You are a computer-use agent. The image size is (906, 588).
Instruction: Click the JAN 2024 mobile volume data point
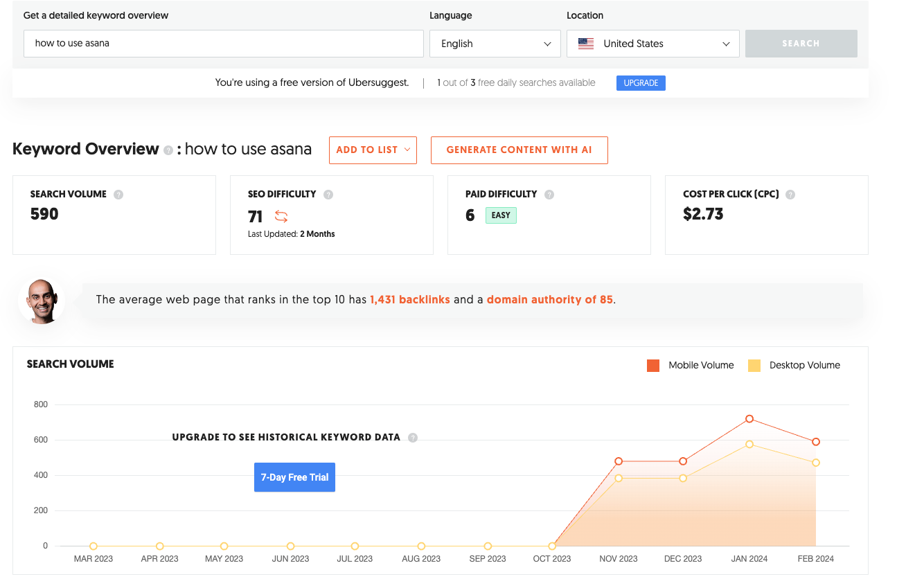click(x=749, y=419)
